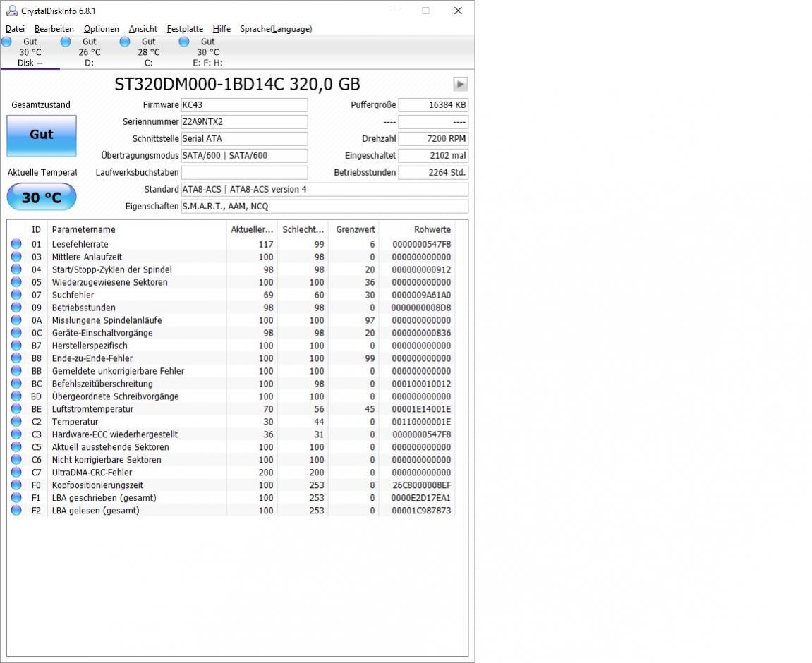Click the 30 °C temperature indicator
The height and width of the screenshot is (663, 812).
(x=42, y=197)
